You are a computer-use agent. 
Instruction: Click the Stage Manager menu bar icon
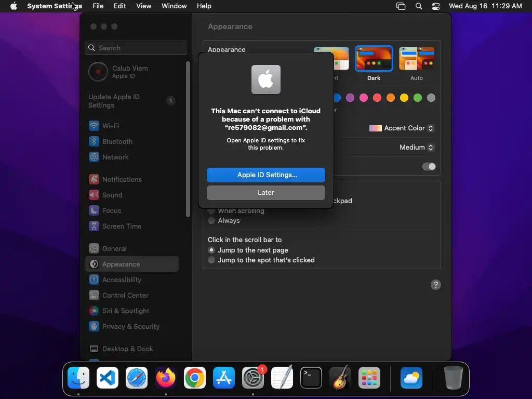coord(401,6)
